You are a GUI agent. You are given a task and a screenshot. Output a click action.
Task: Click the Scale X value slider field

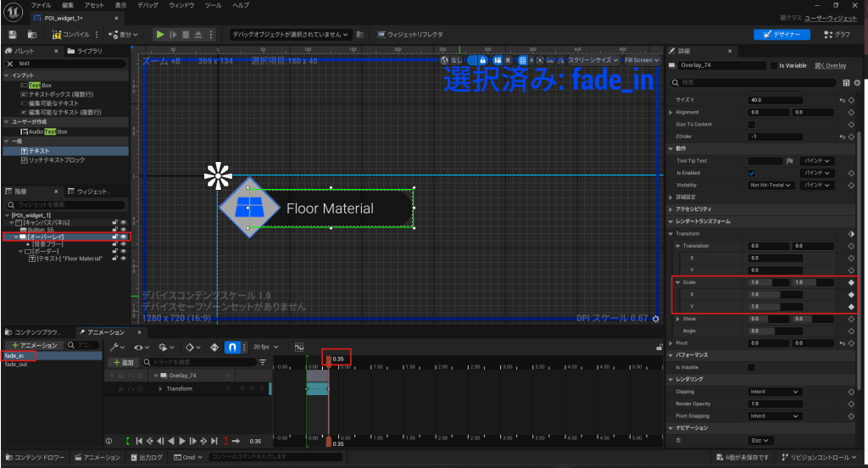click(x=776, y=294)
